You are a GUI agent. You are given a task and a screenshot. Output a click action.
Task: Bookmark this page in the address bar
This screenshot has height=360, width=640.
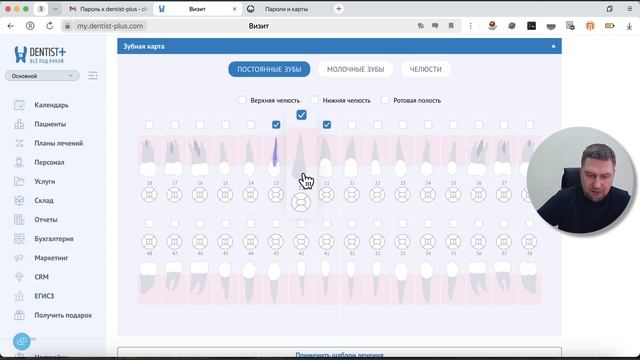coord(451,26)
